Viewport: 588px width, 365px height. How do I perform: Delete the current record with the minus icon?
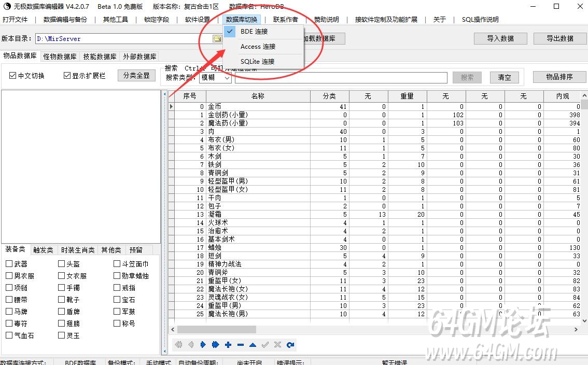point(241,345)
